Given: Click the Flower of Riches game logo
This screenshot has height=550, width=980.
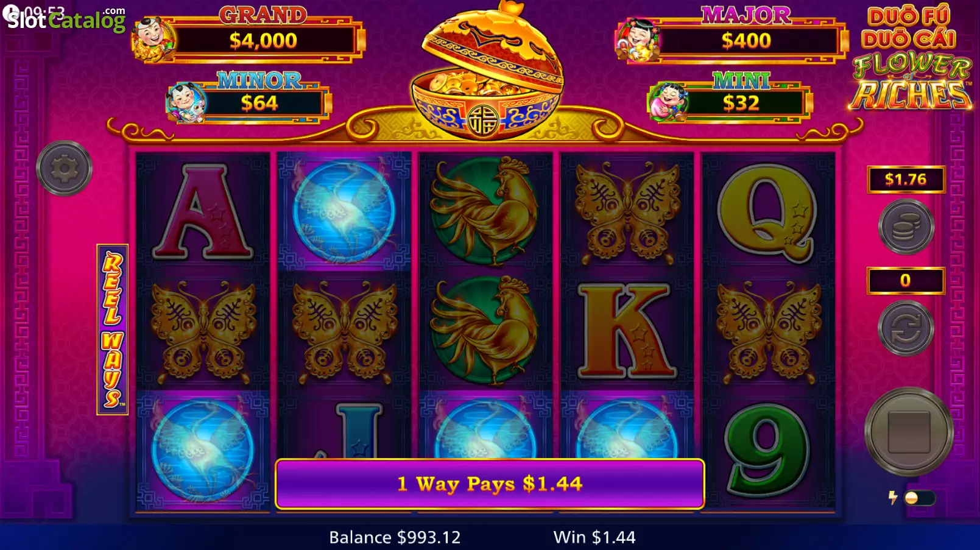Looking at the screenshot, I should 911,58.
